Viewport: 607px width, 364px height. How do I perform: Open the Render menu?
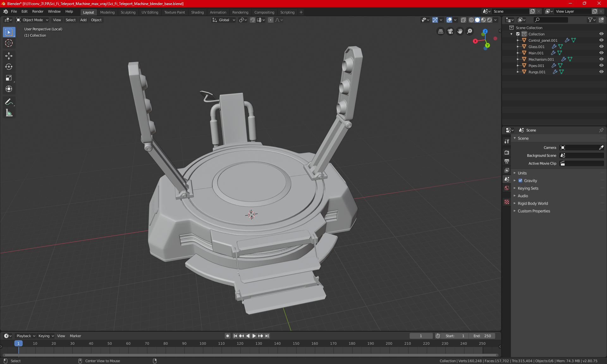click(38, 11)
